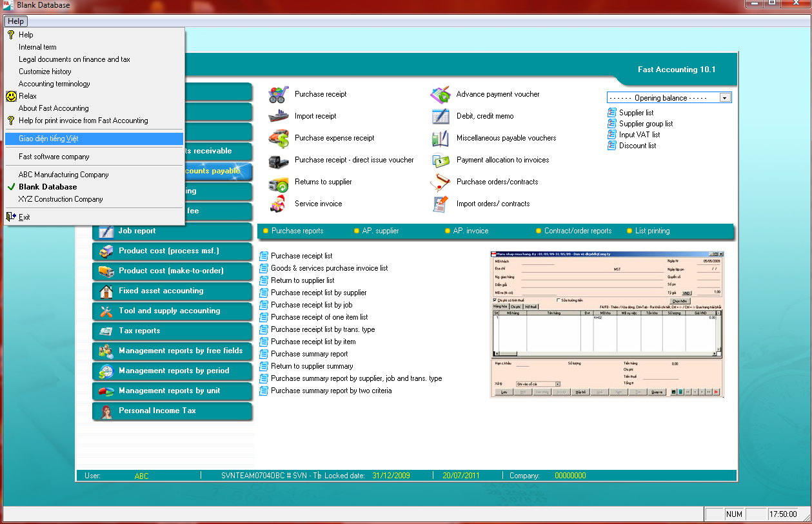The height and width of the screenshot is (524, 812).
Task: Select the Debit, credit memo icon
Action: click(441, 116)
